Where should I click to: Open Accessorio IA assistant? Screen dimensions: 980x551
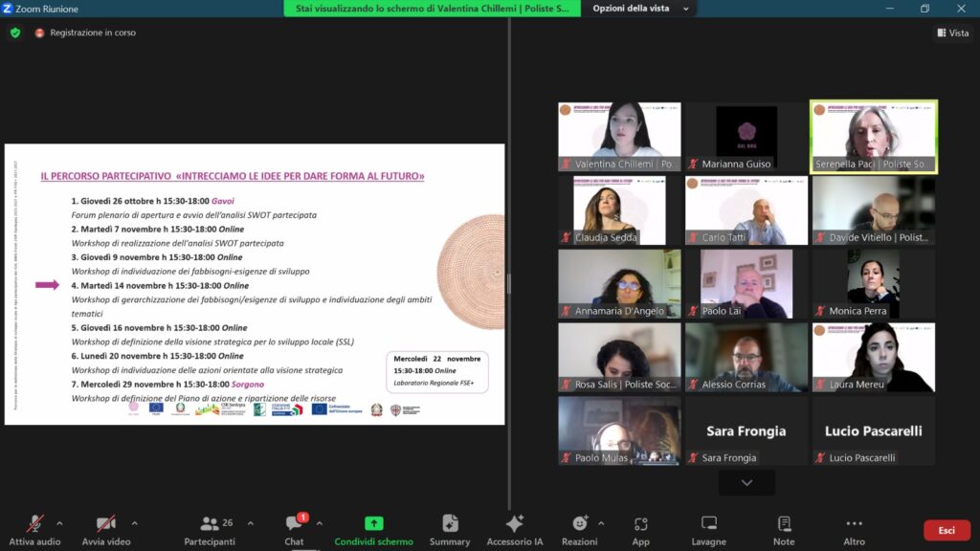(514, 525)
